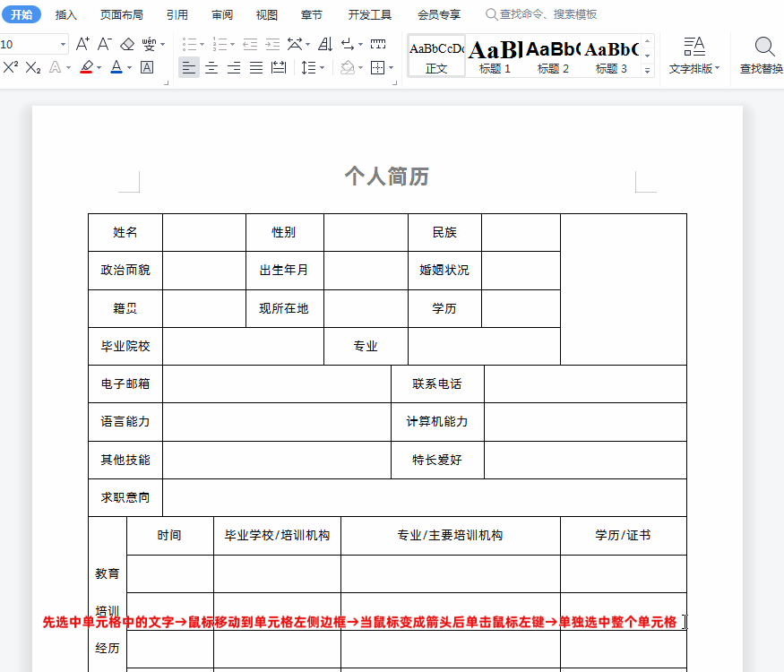Switch to the 审阅 tab
Image resolution: width=784 pixels, height=672 pixels.
pyautogui.click(x=222, y=14)
